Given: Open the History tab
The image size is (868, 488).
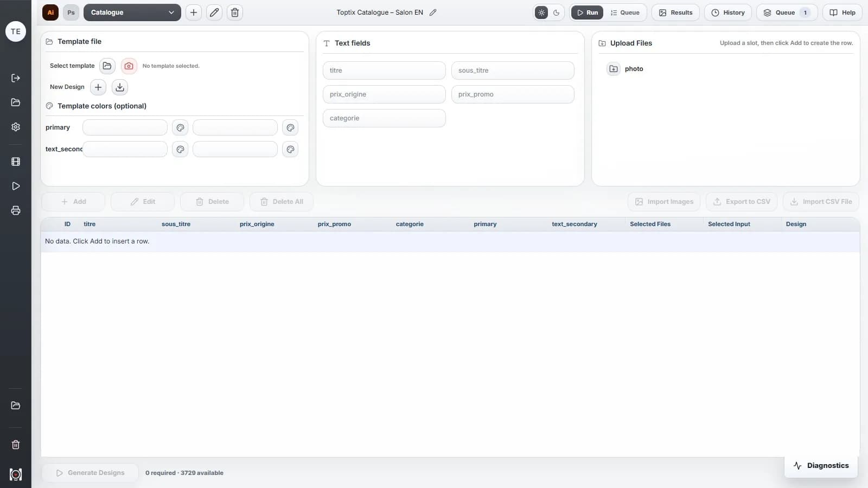Looking at the screenshot, I should pos(728,12).
